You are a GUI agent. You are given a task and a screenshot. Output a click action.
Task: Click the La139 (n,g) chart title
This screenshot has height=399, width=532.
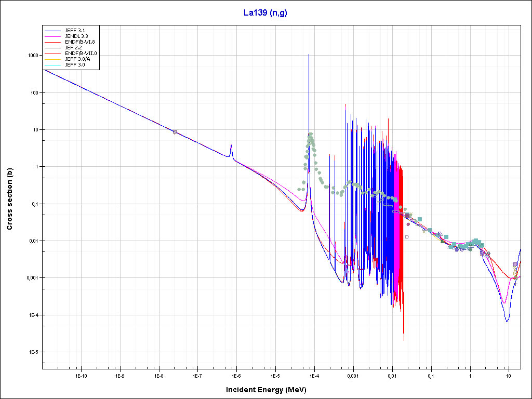(265, 13)
